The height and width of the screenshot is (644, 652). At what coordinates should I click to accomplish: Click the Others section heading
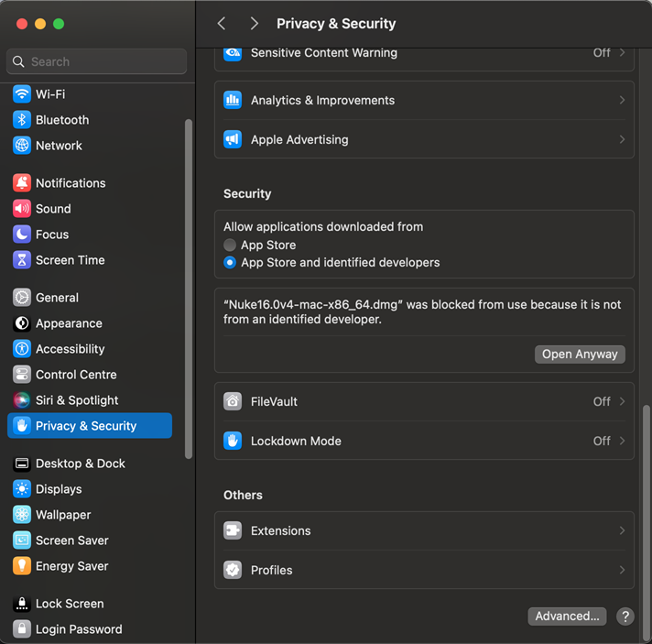tap(243, 495)
